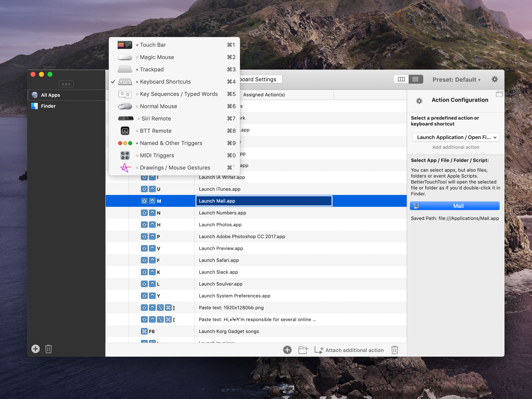
Task: Select Launch Adobe Photoshop CC 2017.app row
Action: 256,236
